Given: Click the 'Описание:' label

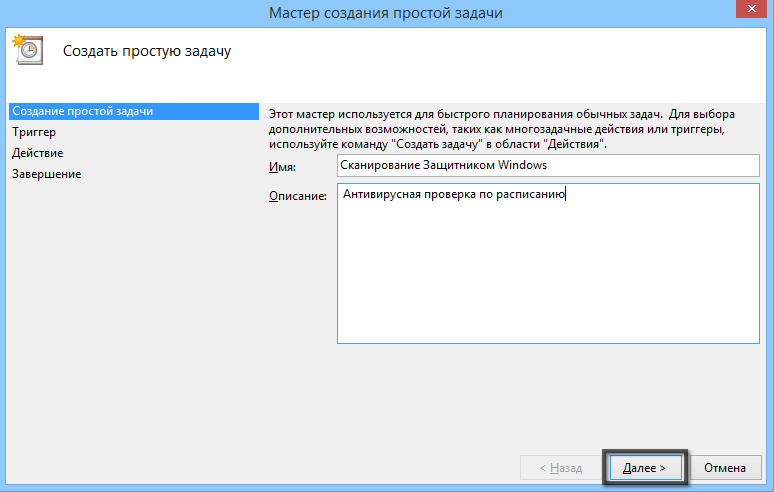Looking at the screenshot, I should pos(298,196).
